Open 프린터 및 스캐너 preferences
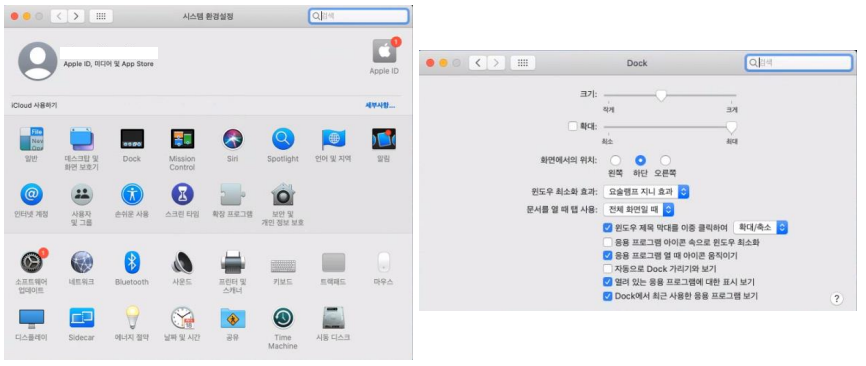Screen dimensions: 866x366 coord(233,262)
